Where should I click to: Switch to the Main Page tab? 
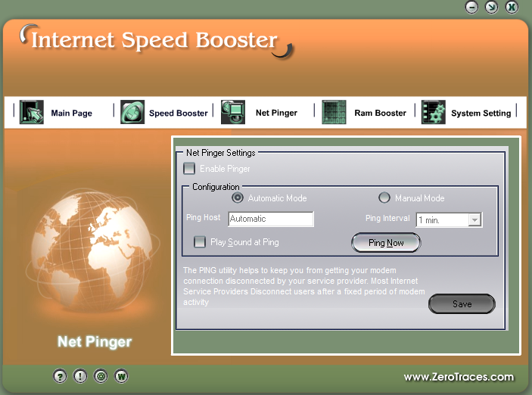pyautogui.click(x=72, y=113)
